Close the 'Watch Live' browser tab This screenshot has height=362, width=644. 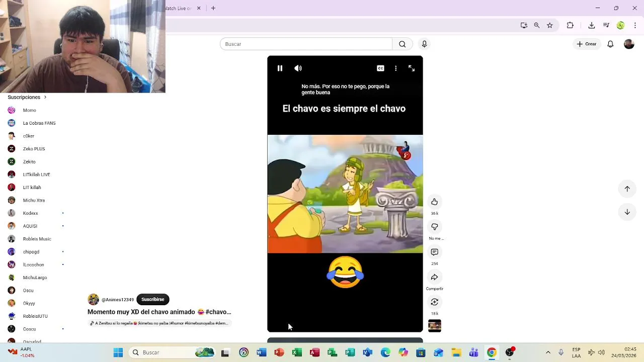199,8
